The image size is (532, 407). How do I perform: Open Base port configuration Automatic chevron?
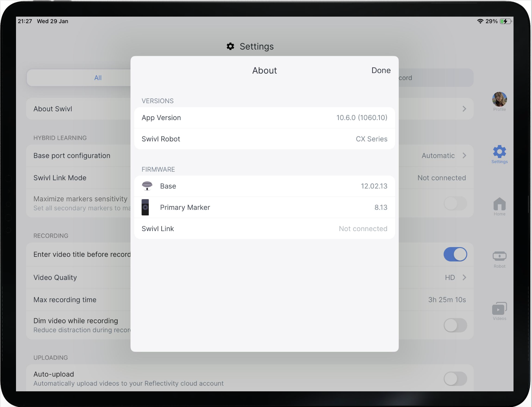pos(464,156)
